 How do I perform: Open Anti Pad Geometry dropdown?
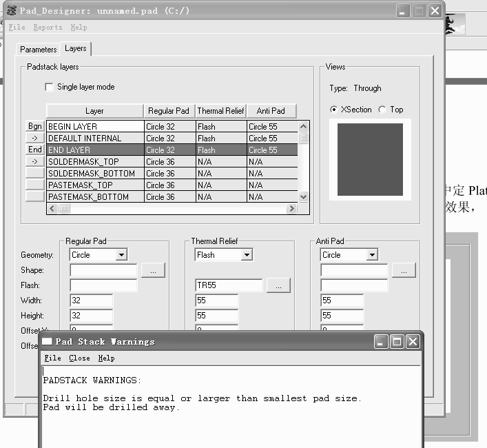pyautogui.click(x=372, y=255)
